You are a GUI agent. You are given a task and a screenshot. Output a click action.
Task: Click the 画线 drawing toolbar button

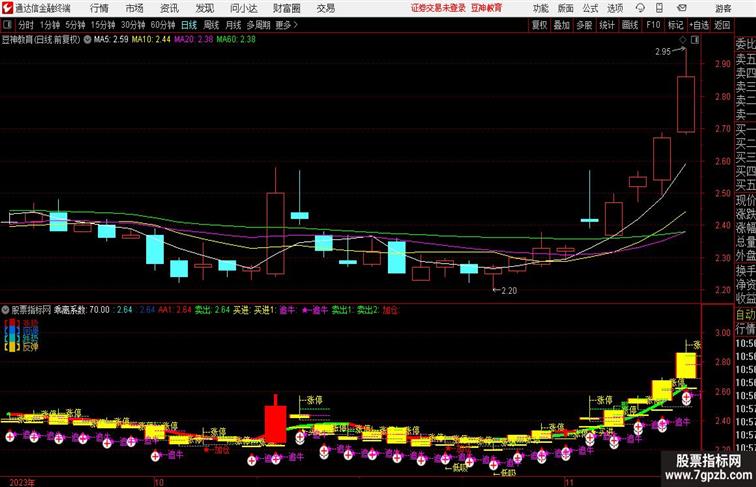coord(630,25)
